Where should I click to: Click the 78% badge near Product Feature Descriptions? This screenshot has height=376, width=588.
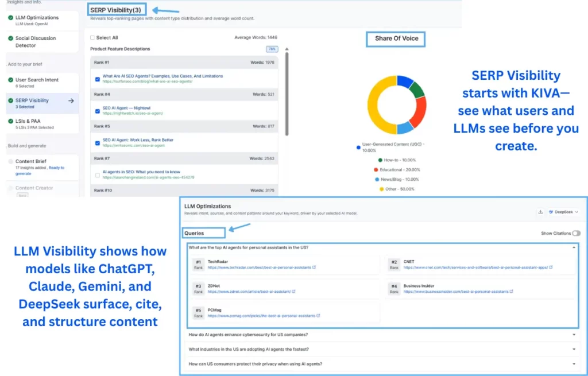pyautogui.click(x=272, y=49)
